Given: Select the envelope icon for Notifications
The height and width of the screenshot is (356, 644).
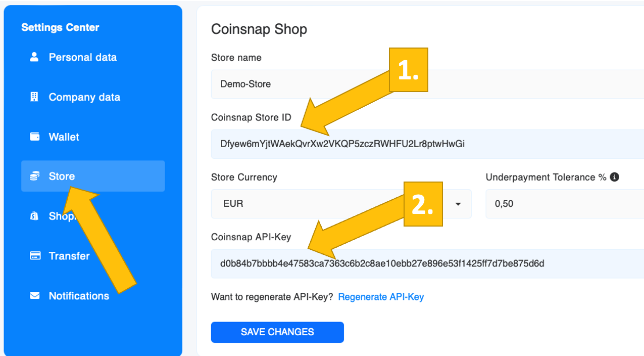Looking at the screenshot, I should pos(34,296).
